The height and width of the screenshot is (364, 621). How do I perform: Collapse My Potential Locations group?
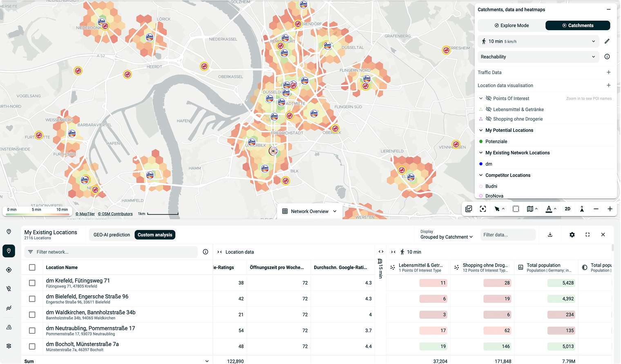click(481, 130)
